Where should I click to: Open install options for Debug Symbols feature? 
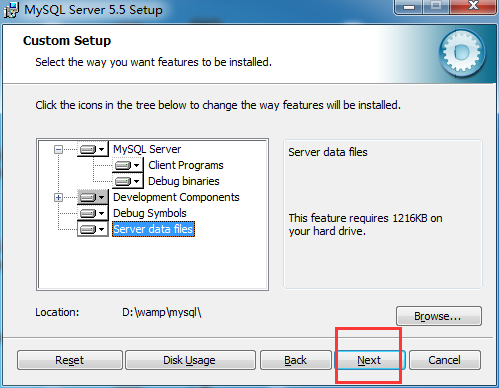(93, 213)
